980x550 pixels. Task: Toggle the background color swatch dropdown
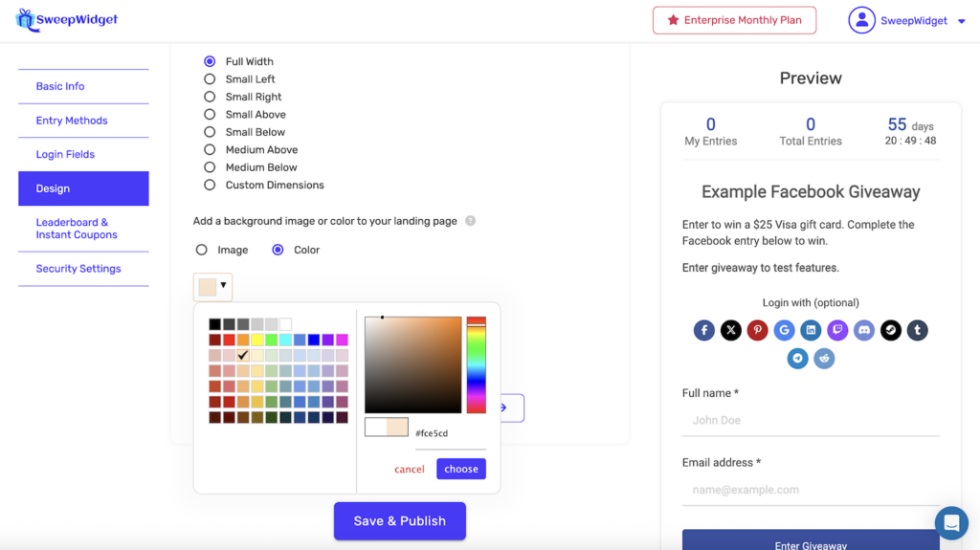[x=212, y=286]
